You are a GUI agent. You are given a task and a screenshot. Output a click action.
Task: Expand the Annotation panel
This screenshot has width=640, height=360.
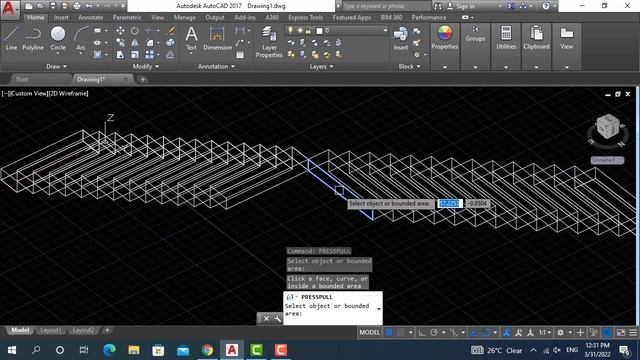216,66
